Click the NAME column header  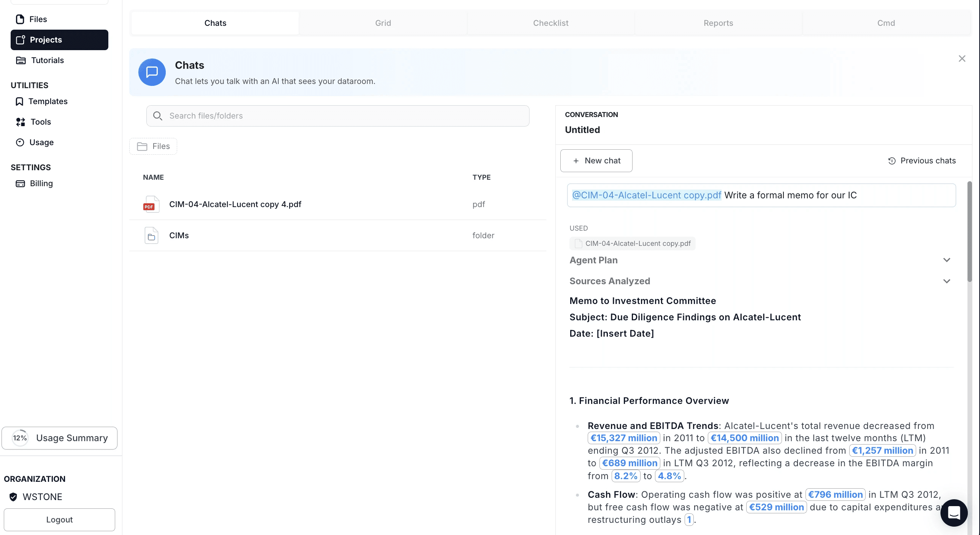[153, 177]
